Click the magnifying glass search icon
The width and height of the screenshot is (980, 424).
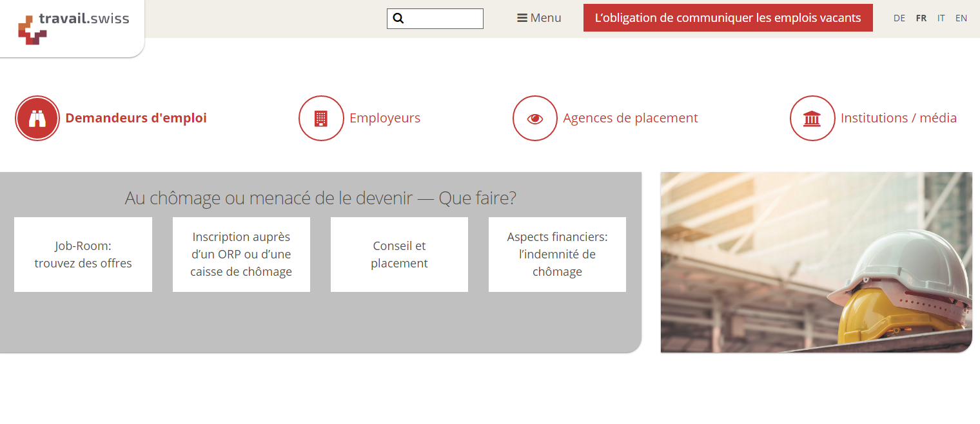tap(397, 18)
